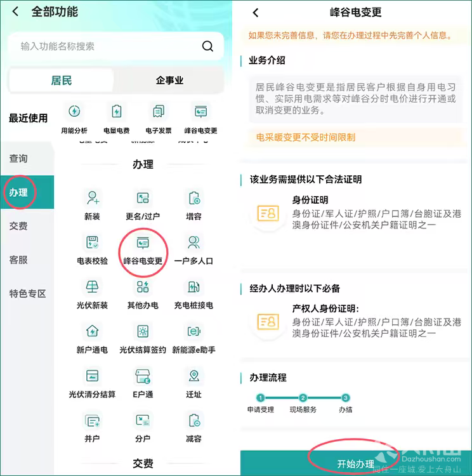Image resolution: width=472 pixels, height=476 pixels.
Task: Select the 居民 tab
Action: point(62,81)
